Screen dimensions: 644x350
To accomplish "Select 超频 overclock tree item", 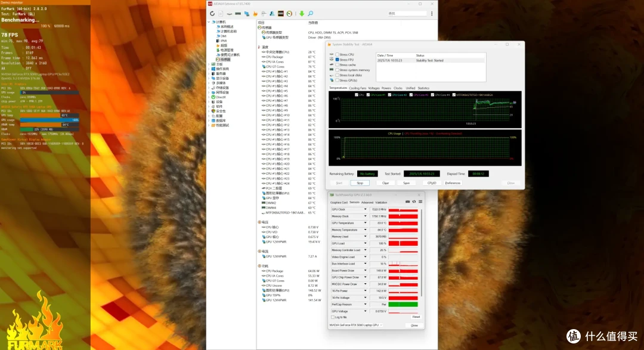I will coord(221,45).
